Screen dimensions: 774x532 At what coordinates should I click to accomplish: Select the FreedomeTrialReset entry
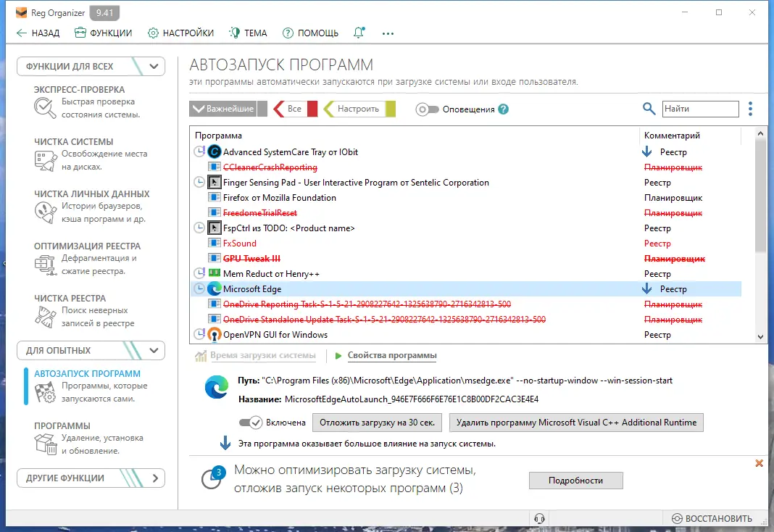465,213
